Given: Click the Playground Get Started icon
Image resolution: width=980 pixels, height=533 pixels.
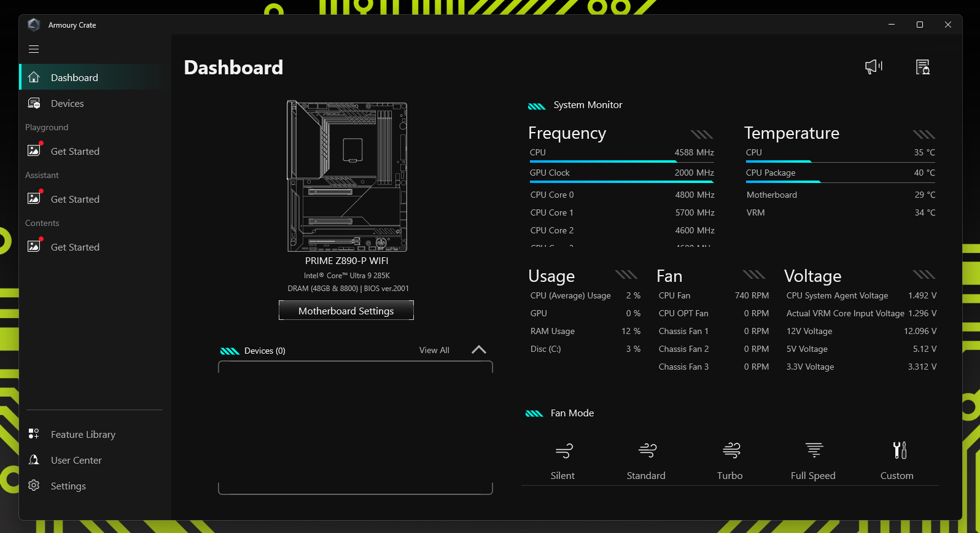Looking at the screenshot, I should (34, 150).
